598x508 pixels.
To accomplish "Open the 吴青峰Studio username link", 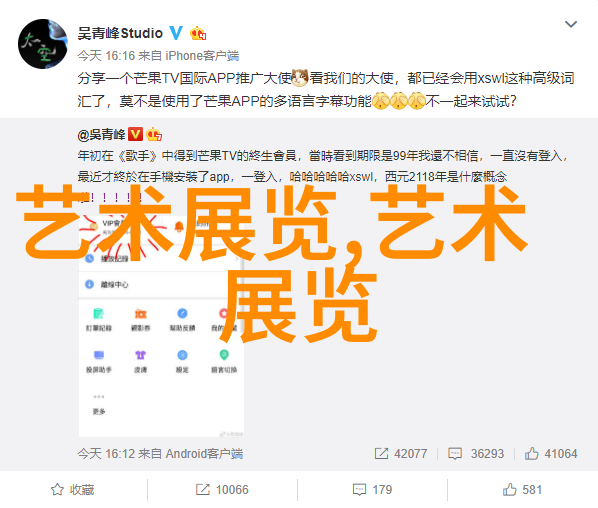I will coord(120,34).
